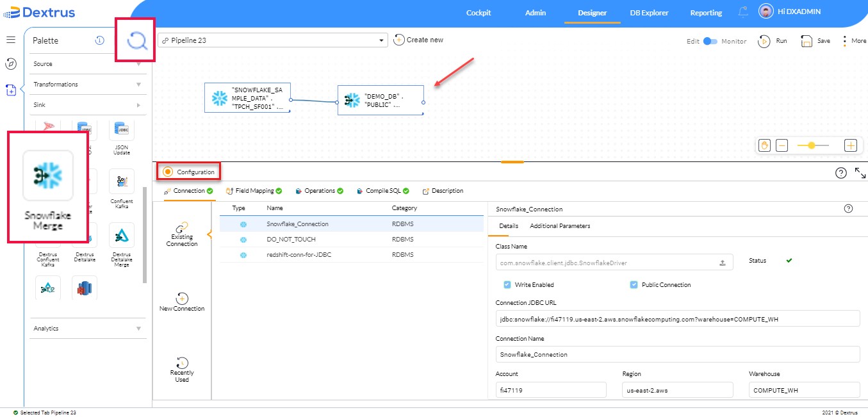Select the pan hand tool on canvas
Image resolution: width=868 pixels, height=417 pixels.
point(764,145)
